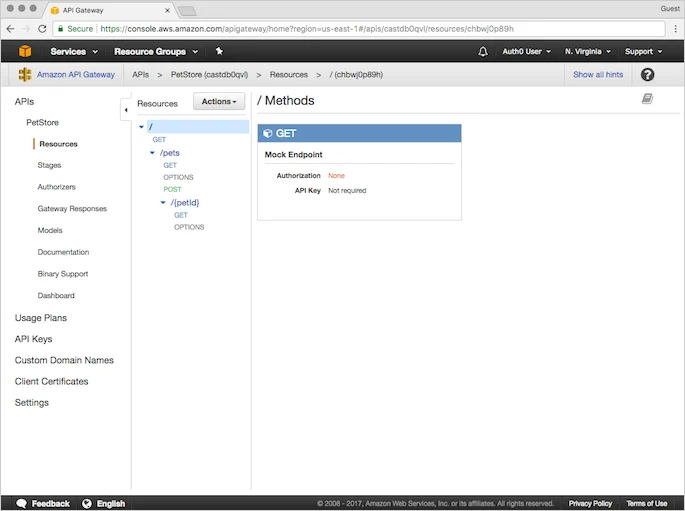Open the API Dashboard section
This screenshot has width=685, height=511.
point(56,296)
